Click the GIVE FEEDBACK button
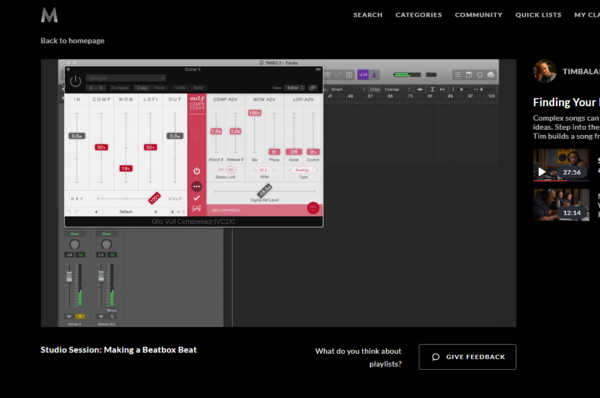This screenshot has width=600, height=398. [x=467, y=357]
